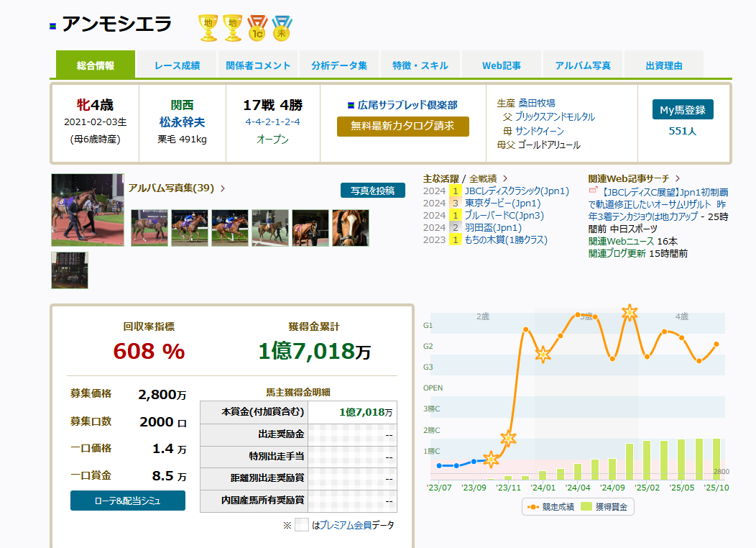The width and height of the screenshot is (756, 548).
Task: Click the star marker near '24/01 on chart
Action: point(543,355)
